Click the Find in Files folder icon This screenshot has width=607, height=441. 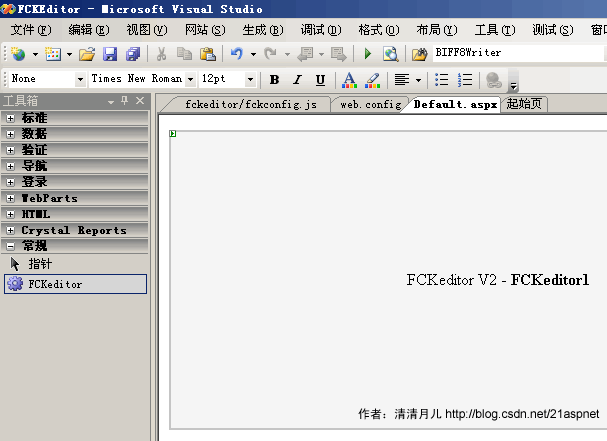(x=419, y=54)
